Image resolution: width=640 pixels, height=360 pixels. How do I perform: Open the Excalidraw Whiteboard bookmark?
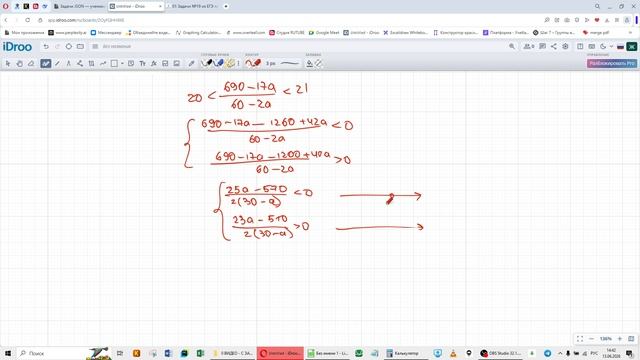coord(405,33)
